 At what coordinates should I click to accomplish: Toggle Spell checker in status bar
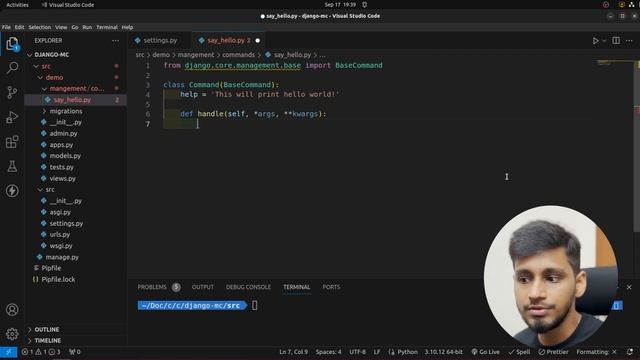[519, 352]
